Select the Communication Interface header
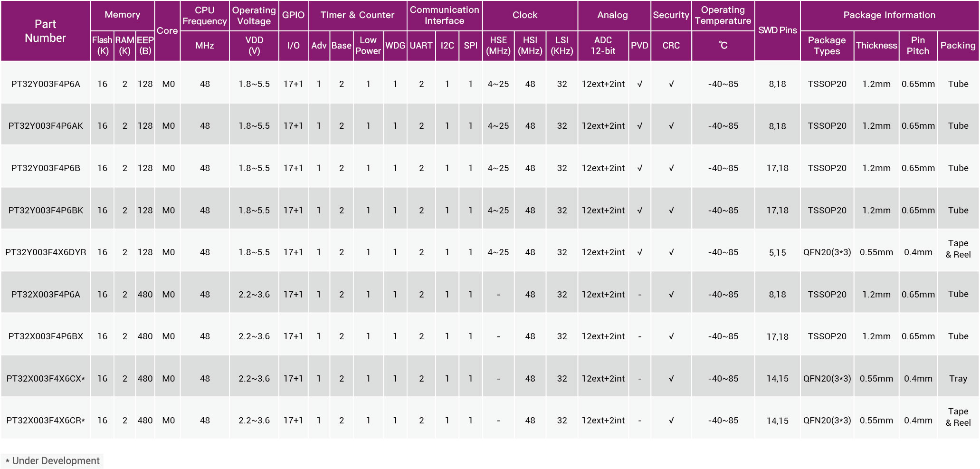980x469 pixels. pos(444,15)
